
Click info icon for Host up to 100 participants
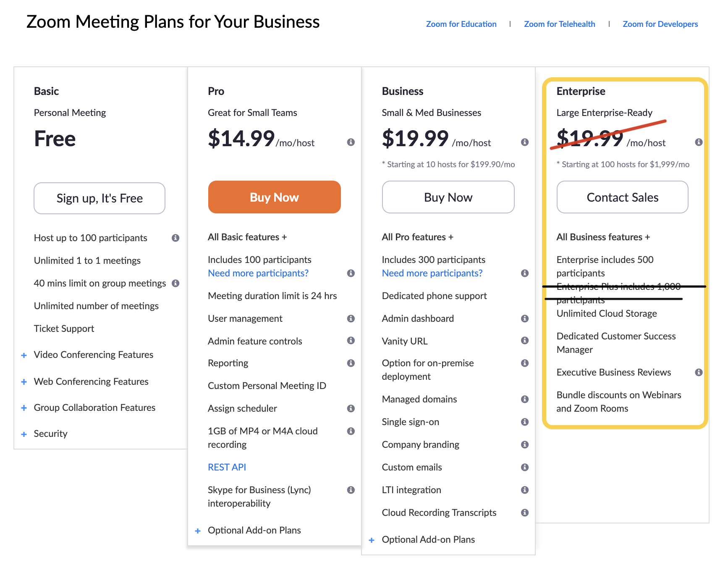(x=175, y=238)
